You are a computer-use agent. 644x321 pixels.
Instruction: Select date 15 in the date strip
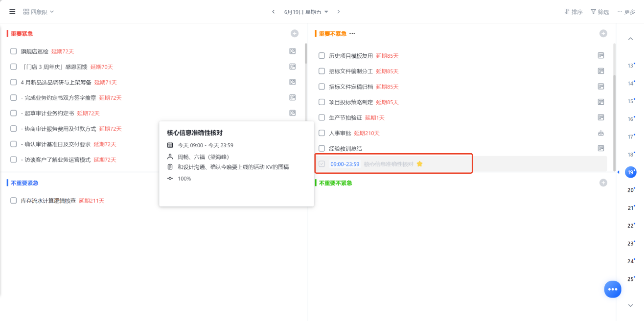point(631,101)
